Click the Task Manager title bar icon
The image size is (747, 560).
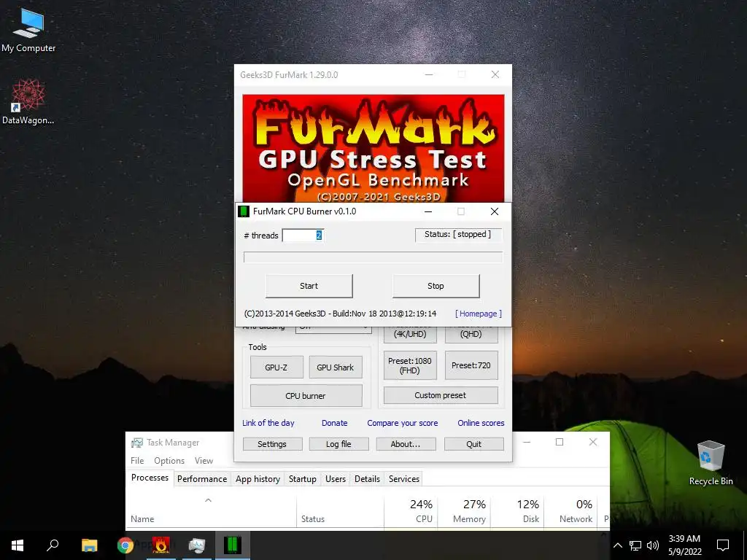[x=136, y=443]
